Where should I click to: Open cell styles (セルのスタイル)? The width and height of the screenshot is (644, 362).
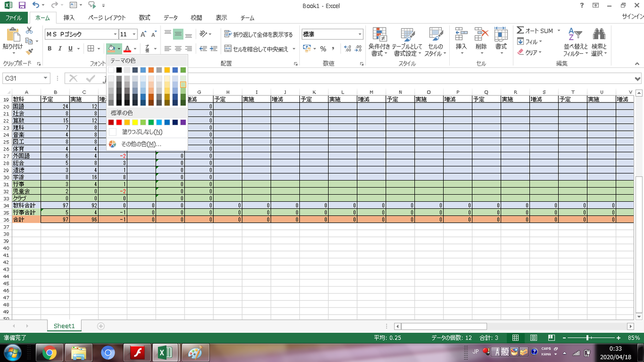click(436, 41)
